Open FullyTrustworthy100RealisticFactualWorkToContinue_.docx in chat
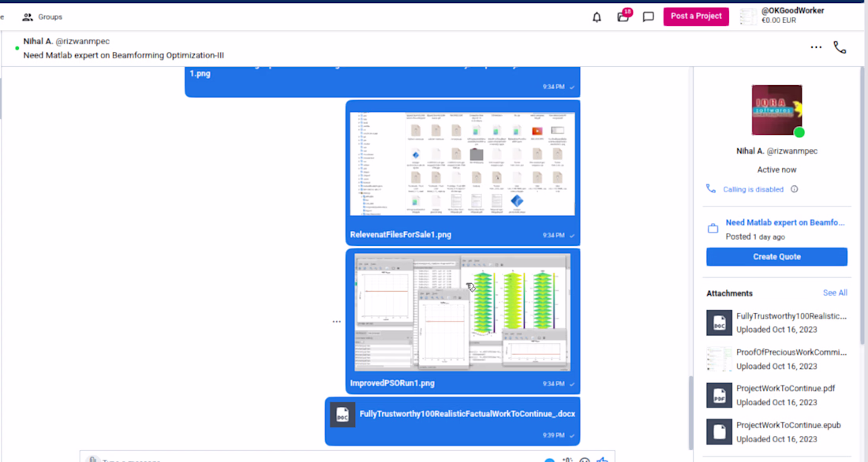This screenshot has height=462, width=868. click(x=467, y=414)
